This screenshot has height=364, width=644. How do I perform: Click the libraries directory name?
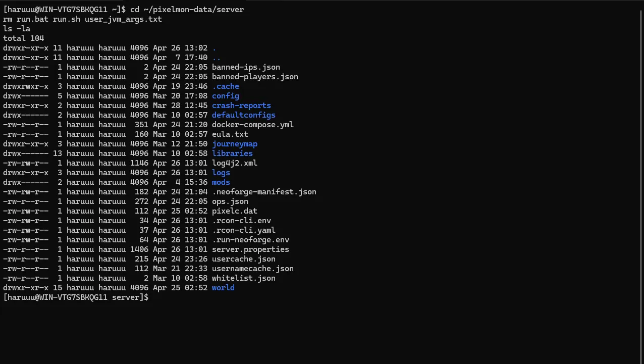(232, 153)
